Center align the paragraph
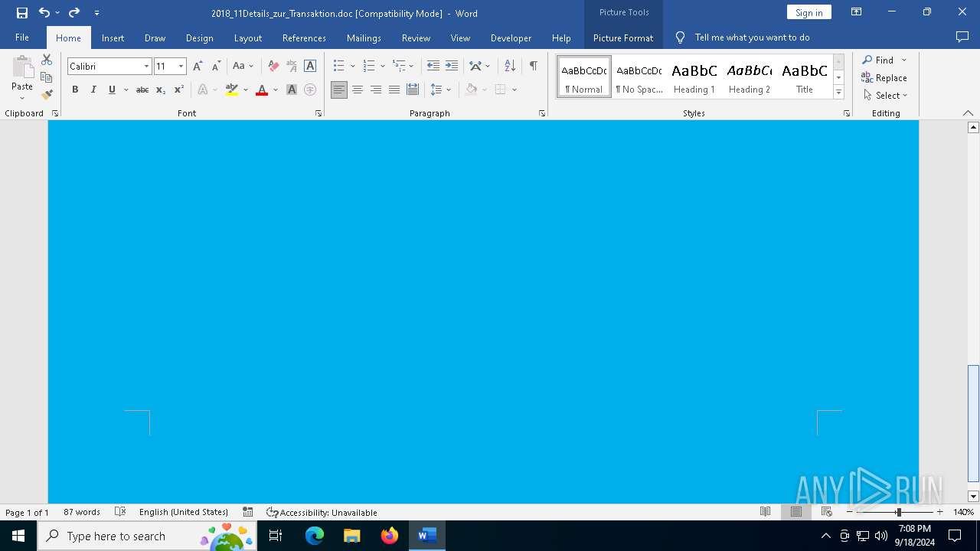 pyautogui.click(x=358, y=90)
